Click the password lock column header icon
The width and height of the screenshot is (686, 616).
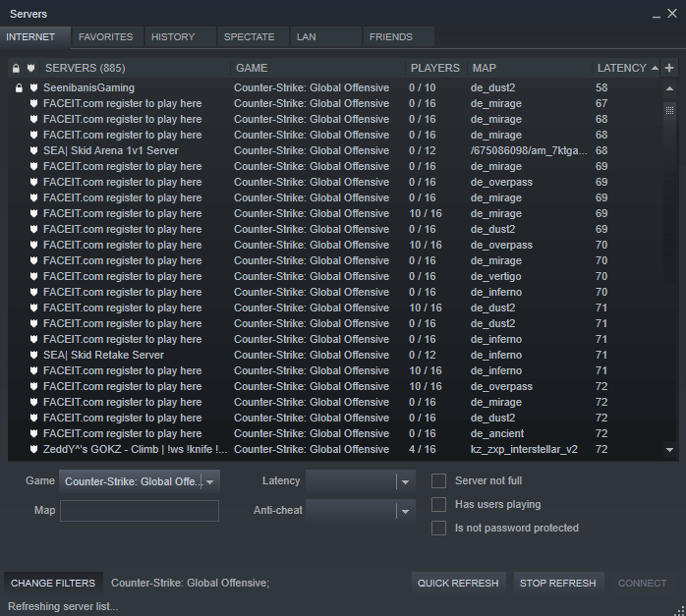coord(16,69)
